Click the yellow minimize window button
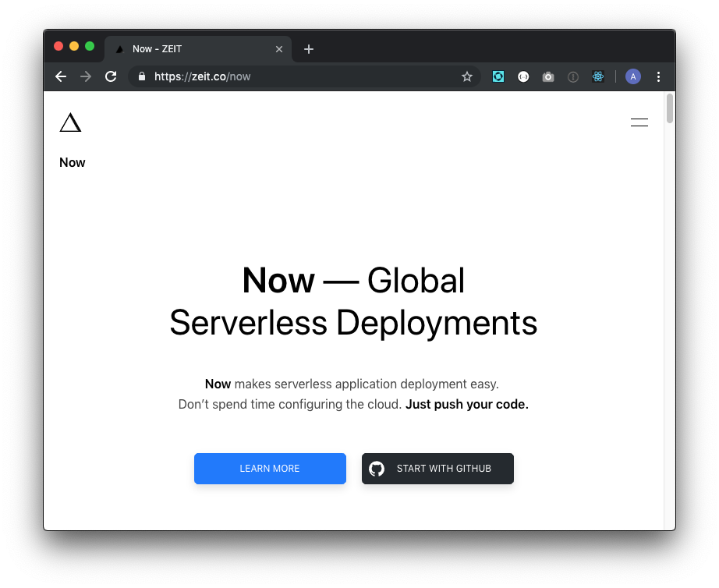 (74, 46)
